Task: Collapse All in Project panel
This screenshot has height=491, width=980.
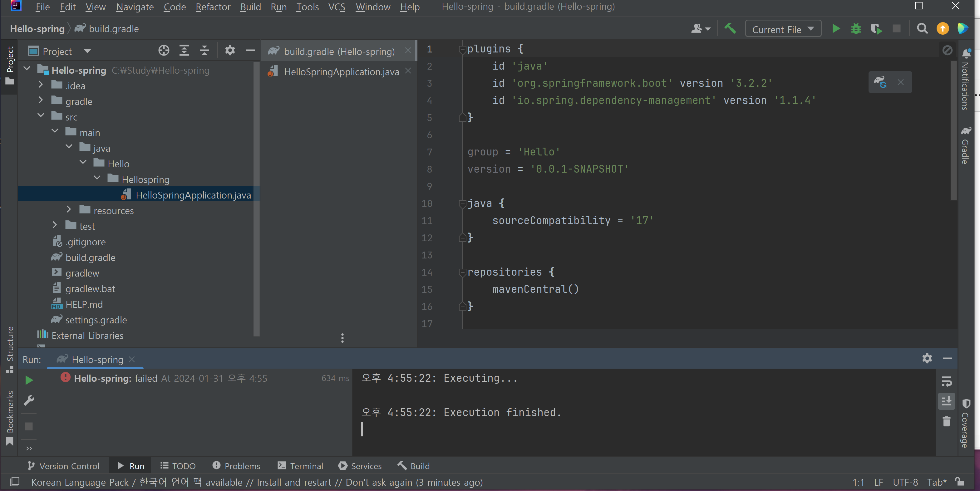Action: (x=204, y=51)
